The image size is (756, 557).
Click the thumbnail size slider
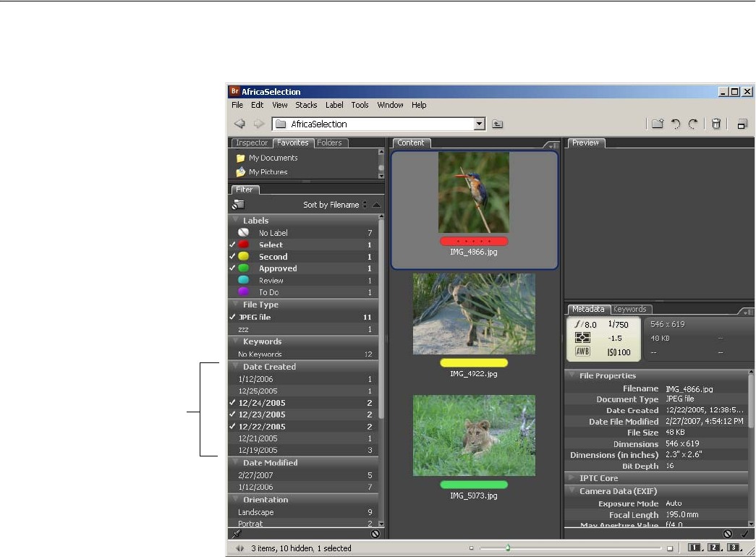[508, 548]
